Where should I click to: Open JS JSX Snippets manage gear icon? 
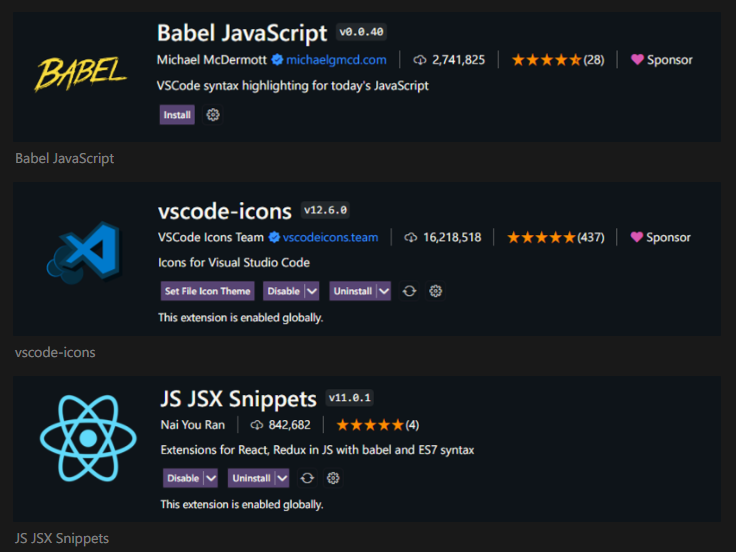333,478
